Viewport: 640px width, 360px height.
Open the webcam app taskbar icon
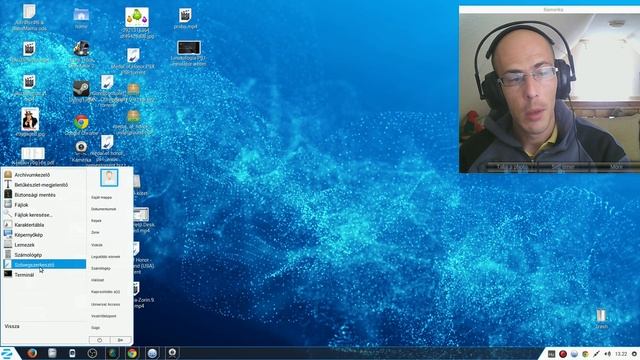pos(172,353)
